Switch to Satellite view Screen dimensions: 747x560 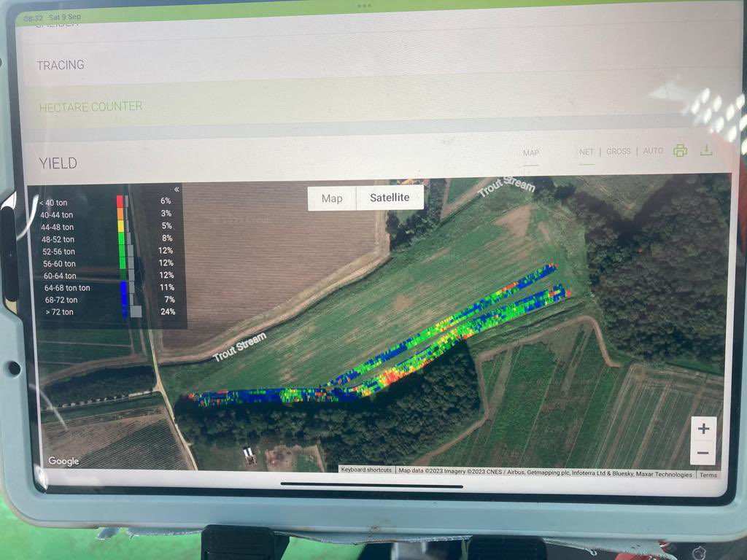(x=390, y=197)
